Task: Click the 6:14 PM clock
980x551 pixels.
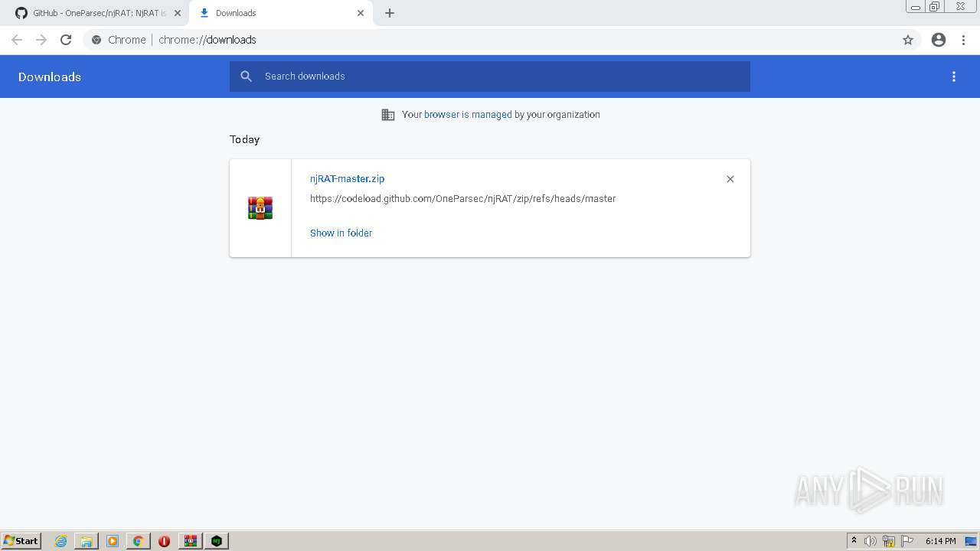Action: click(x=940, y=541)
